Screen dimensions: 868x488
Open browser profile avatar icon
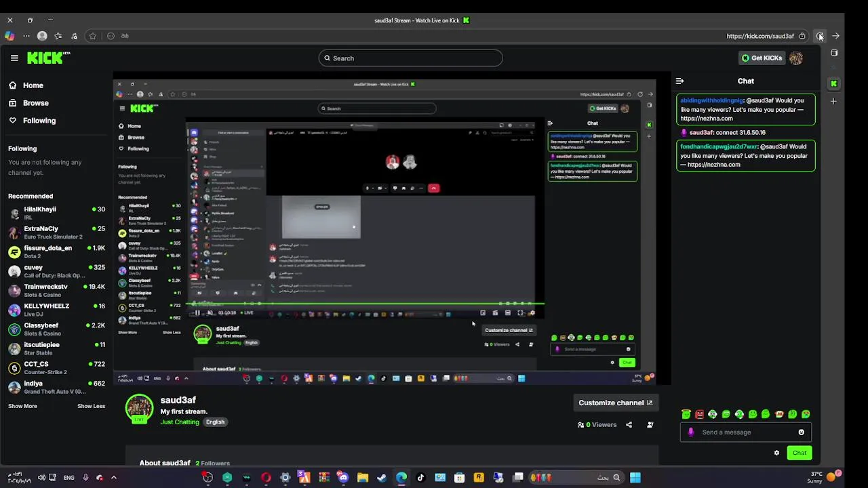coord(42,36)
